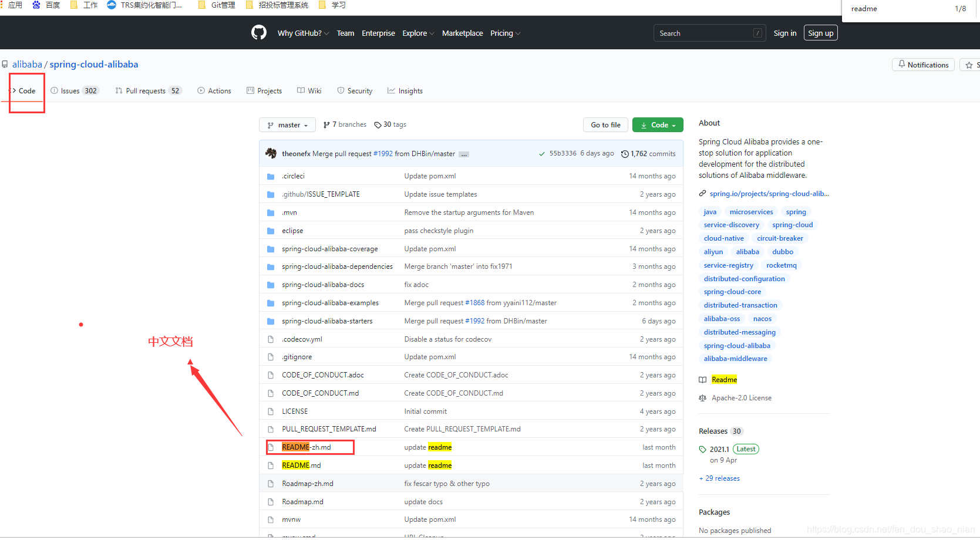The width and height of the screenshot is (980, 540).
Task: Open the spring.io project website link
Action: pos(769,194)
